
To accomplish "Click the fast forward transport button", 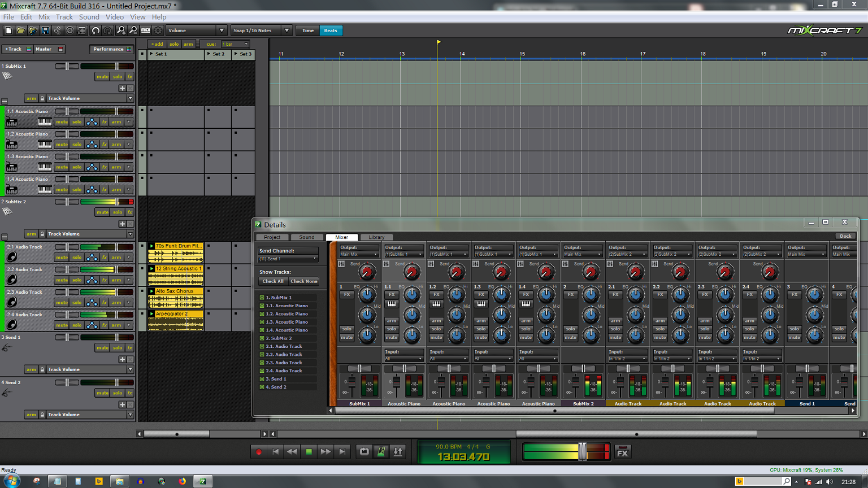I will 325,452.
